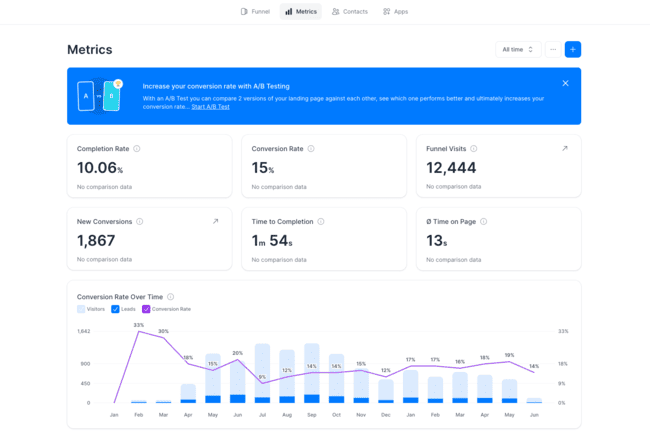This screenshot has height=433, width=650.
Task: Toggle the Conversion Rate series checkbox
Action: [x=146, y=309]
